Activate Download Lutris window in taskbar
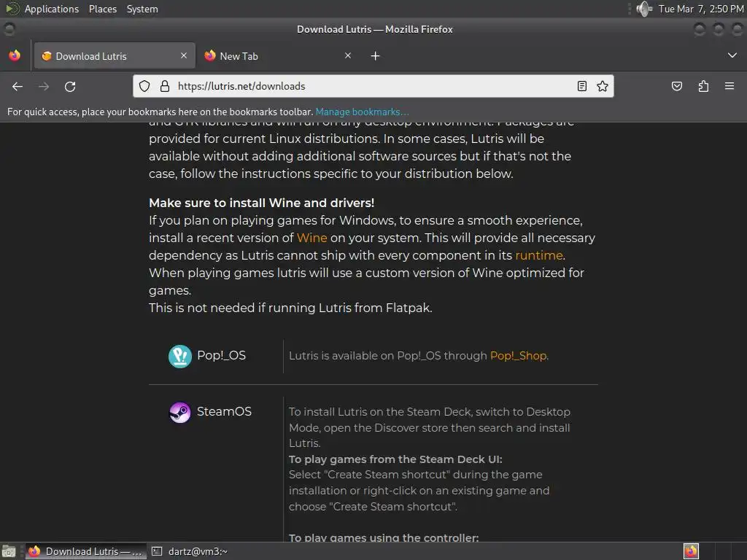The image size is (747, 560). click(x=86, y=551)
